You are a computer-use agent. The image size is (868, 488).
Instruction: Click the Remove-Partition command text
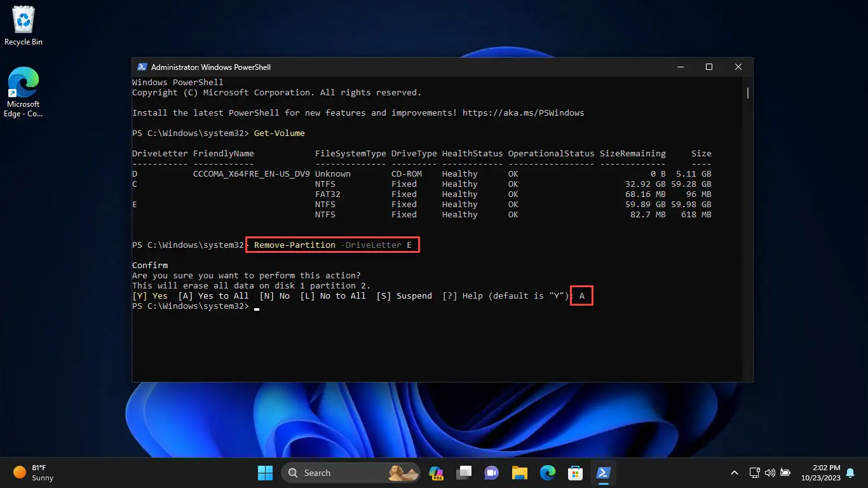point(295,245)
